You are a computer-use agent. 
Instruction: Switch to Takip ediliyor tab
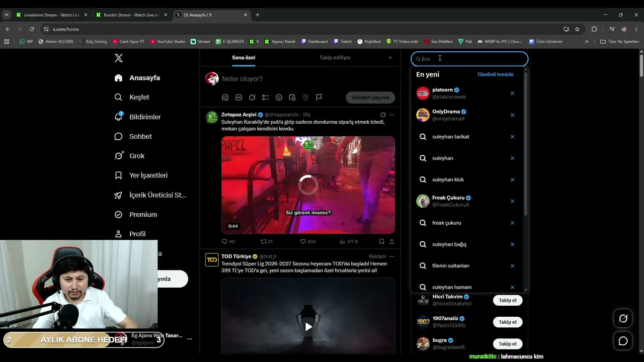click(335, 57)
